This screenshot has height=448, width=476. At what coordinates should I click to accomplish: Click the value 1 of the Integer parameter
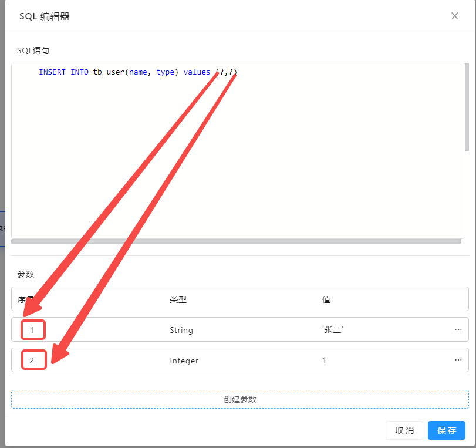click(x=325, y=360)
